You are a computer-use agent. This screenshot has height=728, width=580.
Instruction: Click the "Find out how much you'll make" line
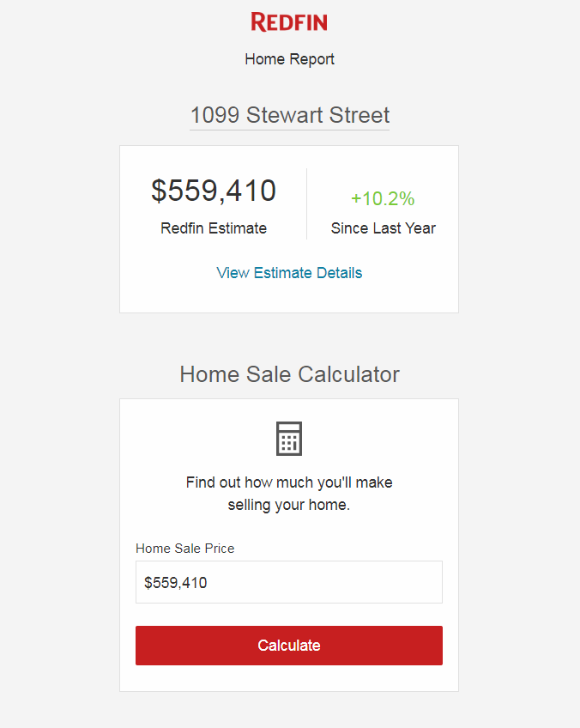click(289, 482)
